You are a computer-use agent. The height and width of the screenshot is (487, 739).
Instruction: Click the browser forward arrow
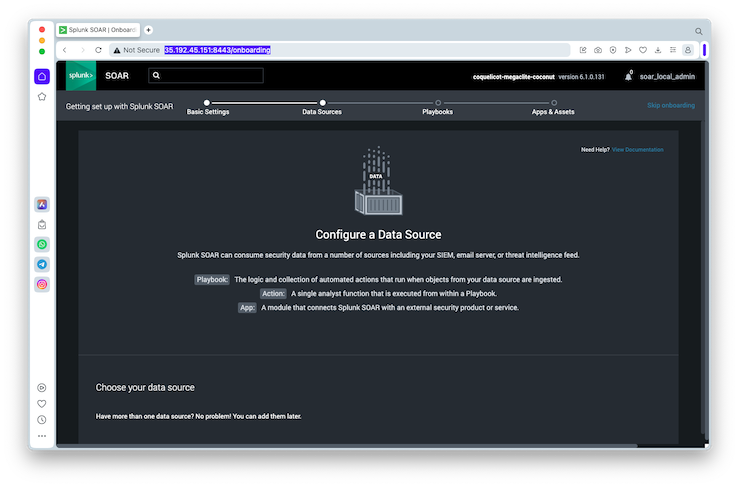(82, 50)
